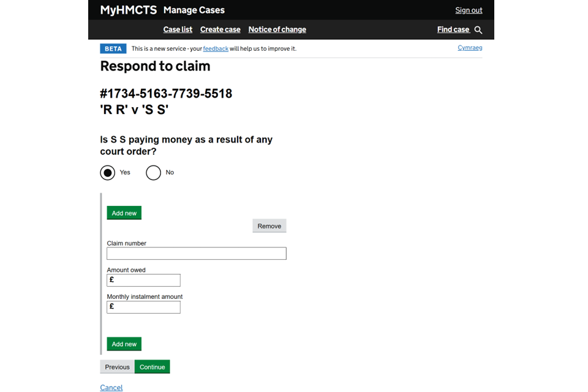Open the Case list menu item

tap(178, 29)
